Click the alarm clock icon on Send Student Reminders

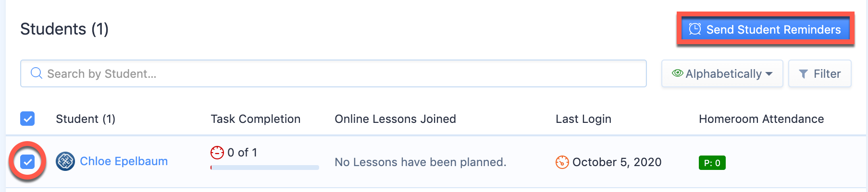(x=694, y=29)
